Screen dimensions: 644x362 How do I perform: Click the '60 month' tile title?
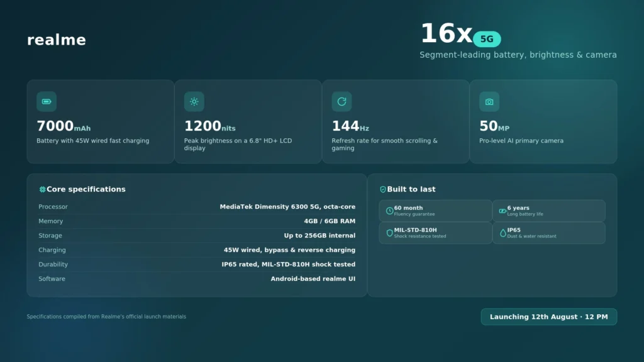(x=408, y=208)
